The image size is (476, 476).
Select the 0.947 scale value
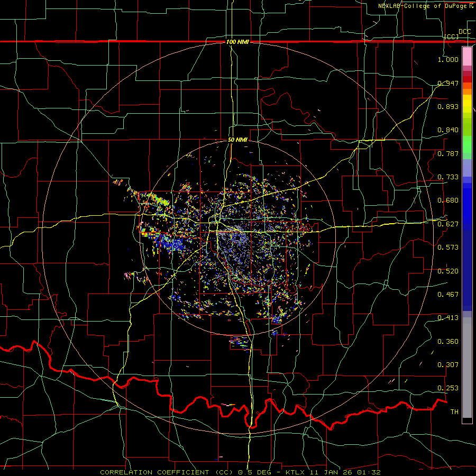(448, 83)
